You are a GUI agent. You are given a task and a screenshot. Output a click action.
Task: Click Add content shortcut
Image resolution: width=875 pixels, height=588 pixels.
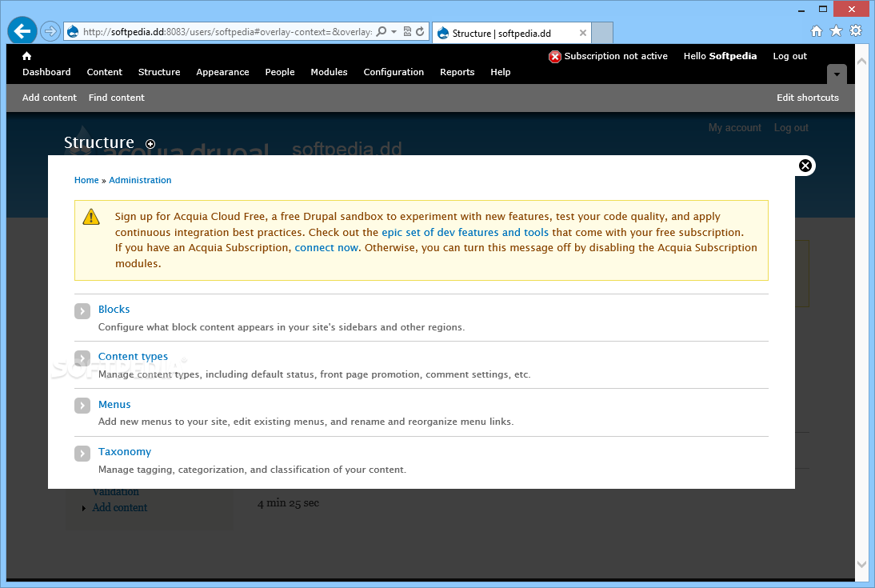[49, 98]
